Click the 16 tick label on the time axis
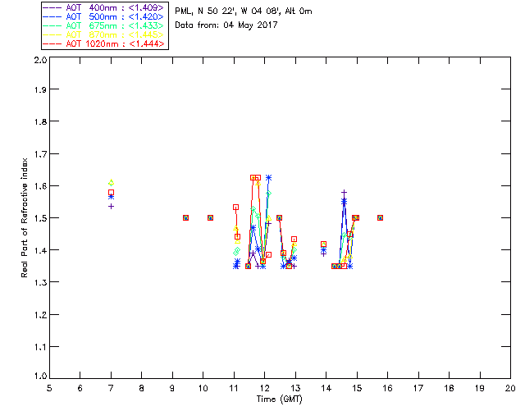This screenshot has height=420, width=525. click(x=387, y=388)
